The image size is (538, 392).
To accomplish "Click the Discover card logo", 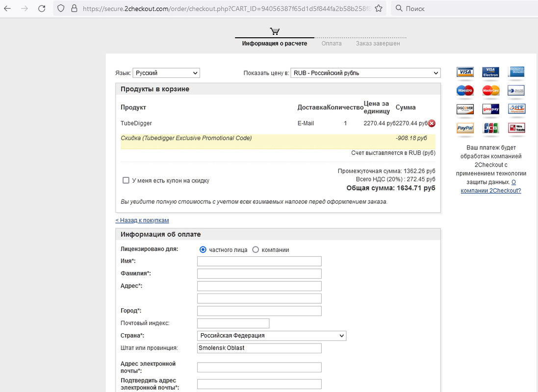I will (465, 109).
